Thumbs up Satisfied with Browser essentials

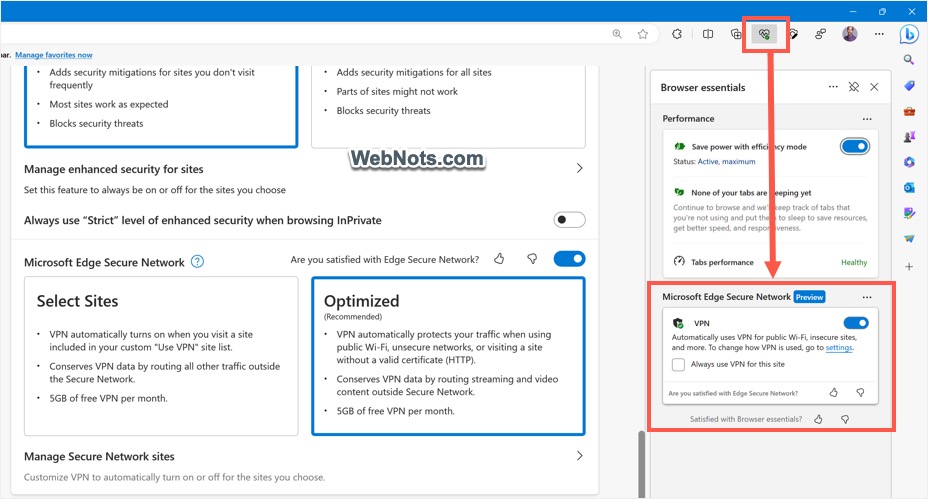click(x=818, y=419)
